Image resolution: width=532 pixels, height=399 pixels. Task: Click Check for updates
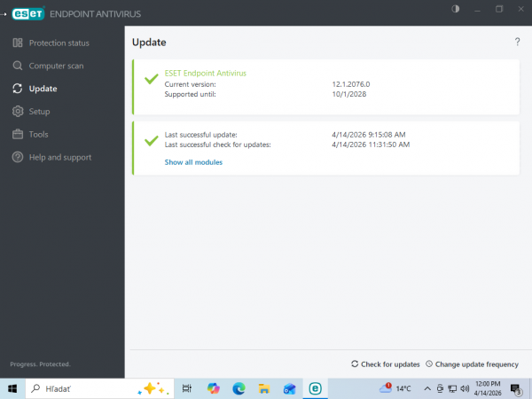pos(386,364)
